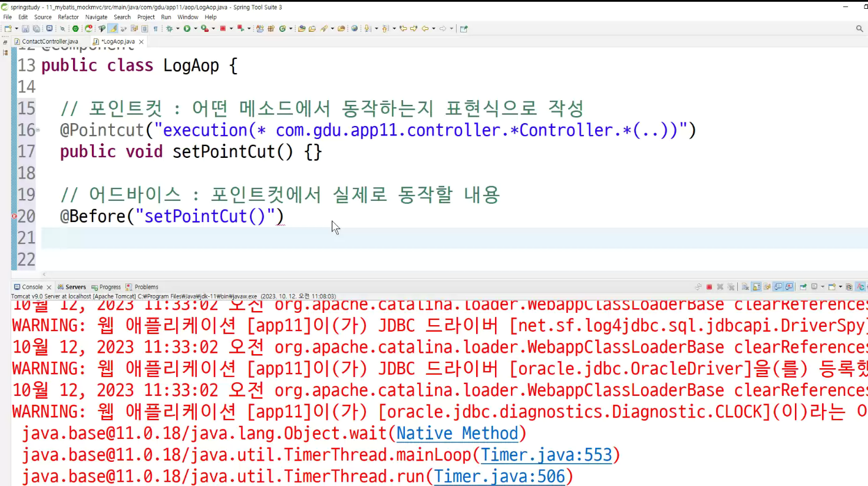This screenshot has width=868, height=486.
Task: Close the Console view tab
Action: point(49,287)
